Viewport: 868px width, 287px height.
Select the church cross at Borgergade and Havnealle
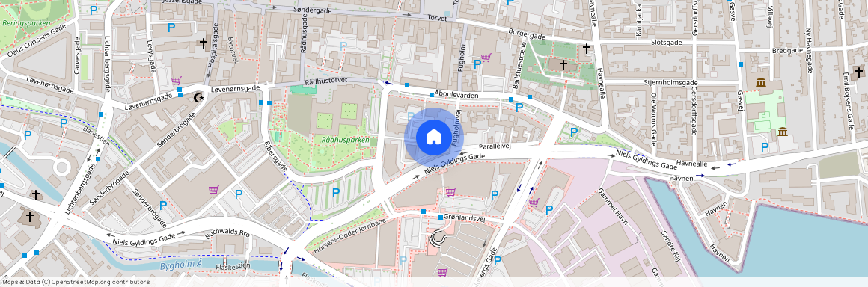pos(586,48)
